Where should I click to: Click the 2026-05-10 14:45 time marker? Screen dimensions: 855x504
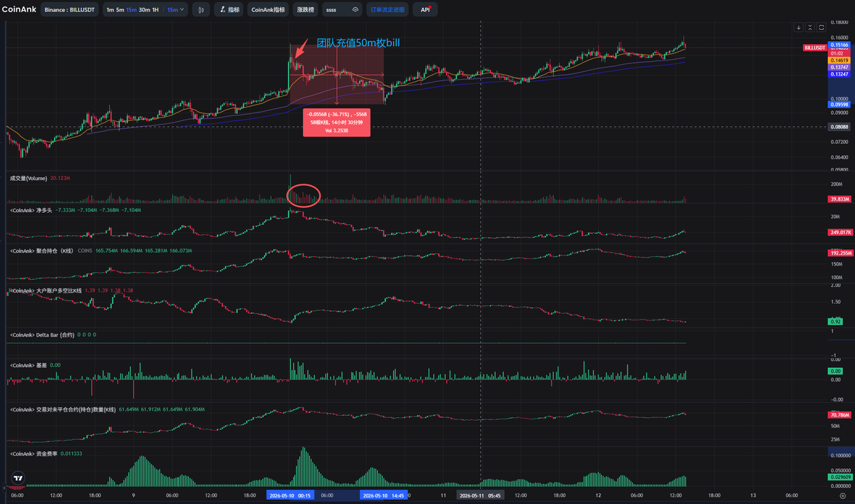[x=383, y=494]
